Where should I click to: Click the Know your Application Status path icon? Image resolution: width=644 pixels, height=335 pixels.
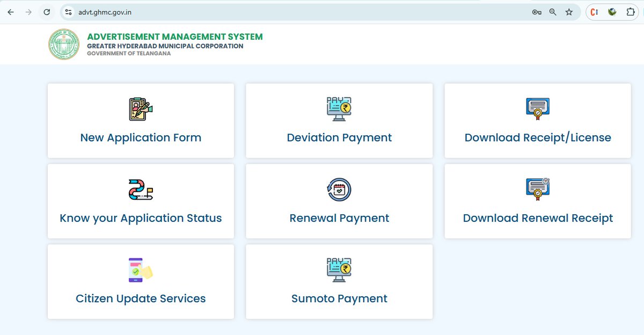(141, 189)
